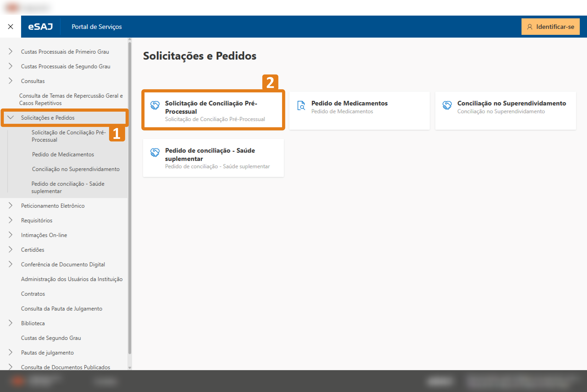
Task: Expand the Peticionamento Eletrônico section
Action: point(11,206)
